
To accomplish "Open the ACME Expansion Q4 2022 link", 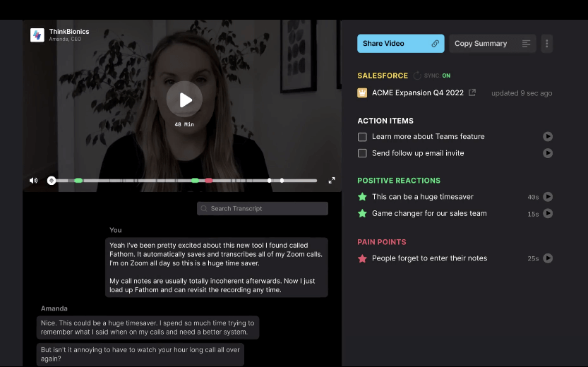I will coord(418,92).
